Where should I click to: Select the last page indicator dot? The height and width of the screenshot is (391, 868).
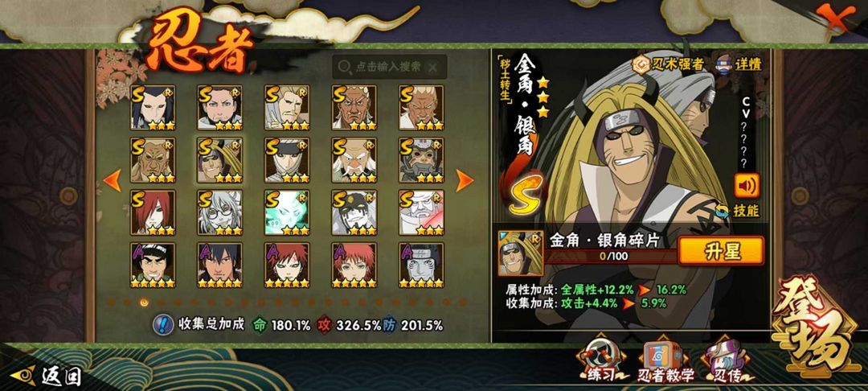coord(463,303)
